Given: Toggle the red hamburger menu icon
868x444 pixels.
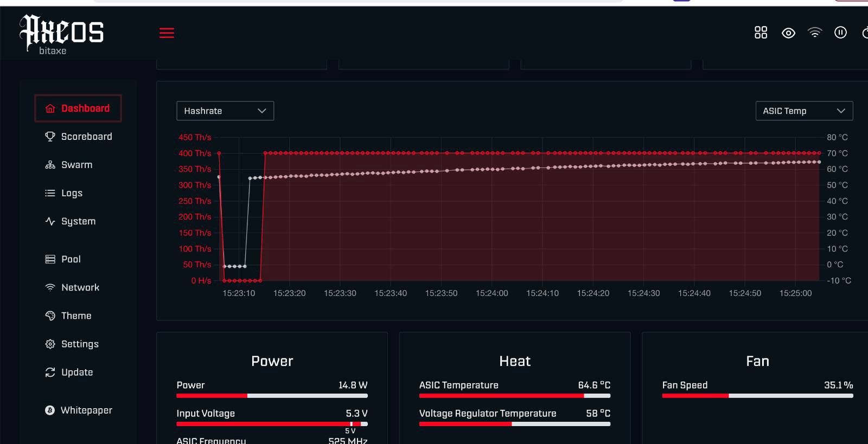Looking at the screenshot, I should point(167,33).
